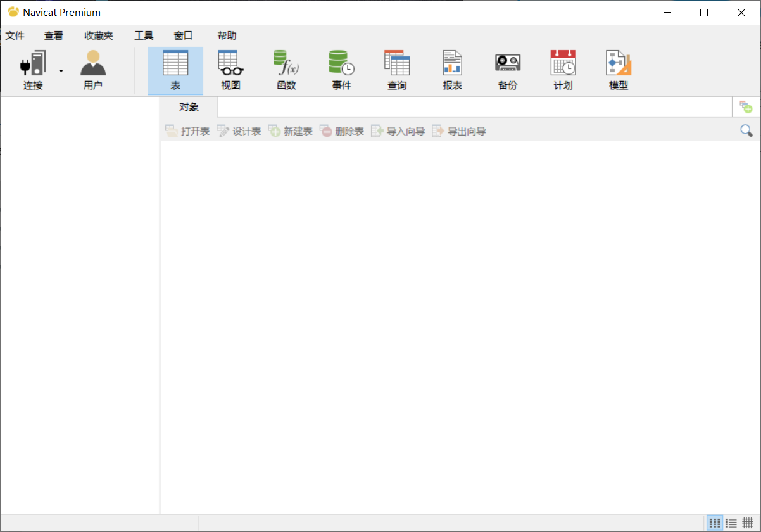The height and width of the screenshot is (532, 761).
Task: Select the 表 (Table) toolbar icon
Action: click(x=175, y=70)
